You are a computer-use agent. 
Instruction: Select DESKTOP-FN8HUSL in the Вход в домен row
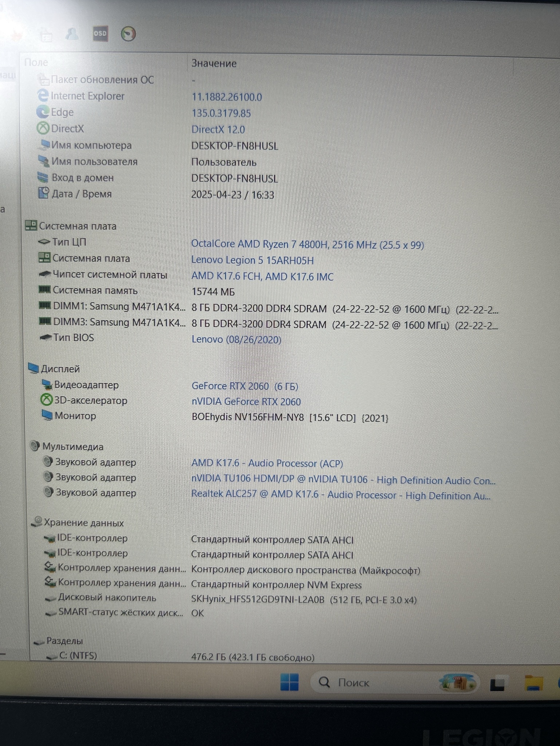(x=235, y=178)
